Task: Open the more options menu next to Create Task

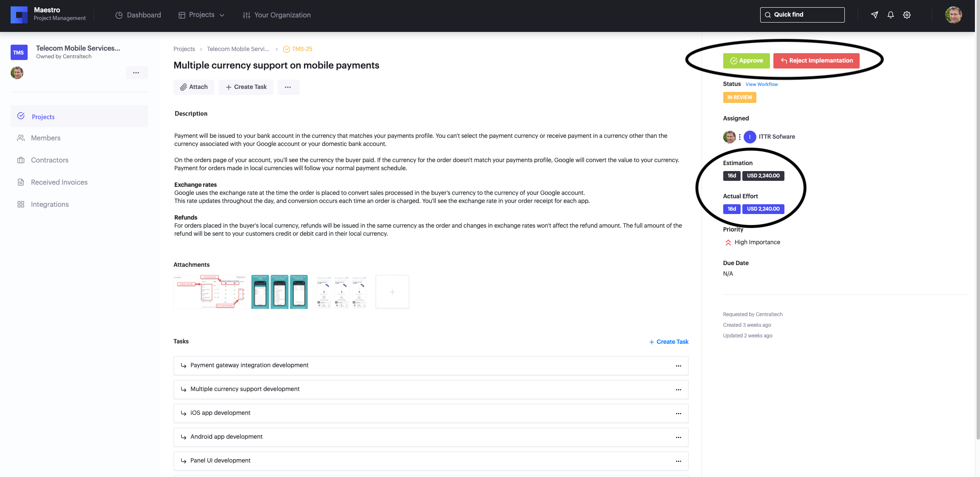Action: (x=288, y=87)
